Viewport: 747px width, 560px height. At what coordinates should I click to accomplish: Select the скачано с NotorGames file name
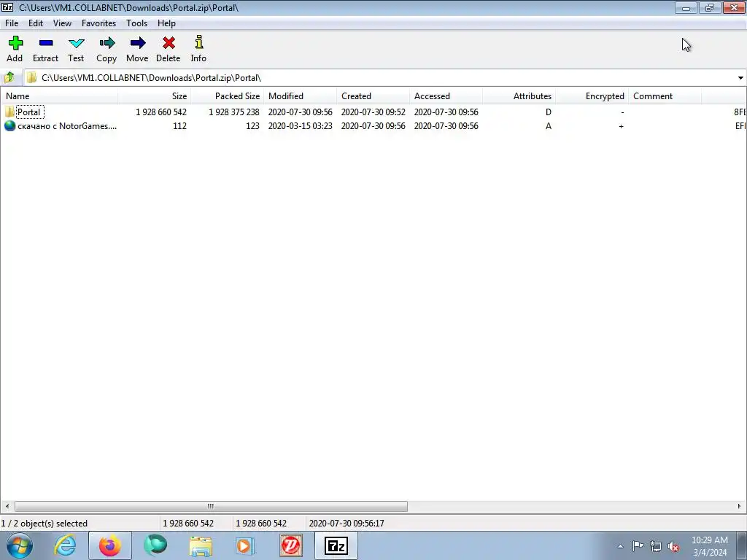(67, 126)
